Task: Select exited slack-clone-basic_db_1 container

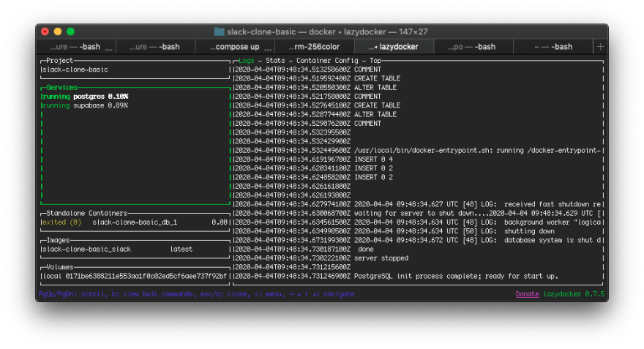Action: click(135, 222)
